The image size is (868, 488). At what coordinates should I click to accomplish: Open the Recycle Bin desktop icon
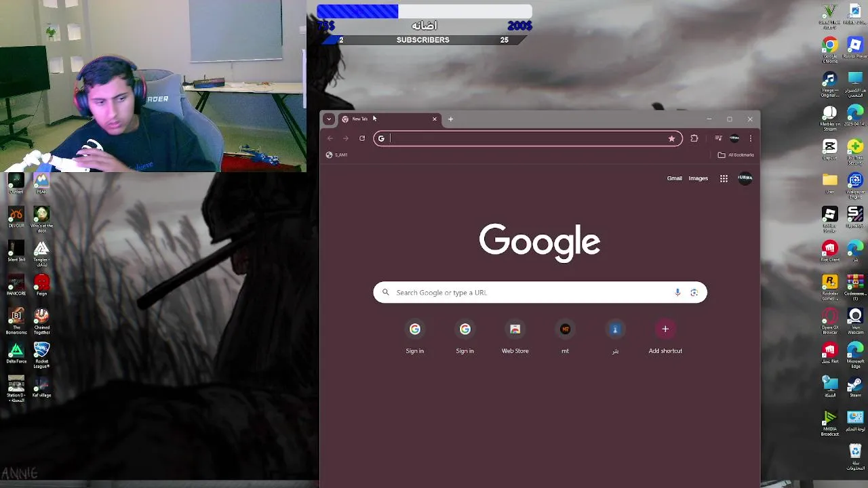855,457
